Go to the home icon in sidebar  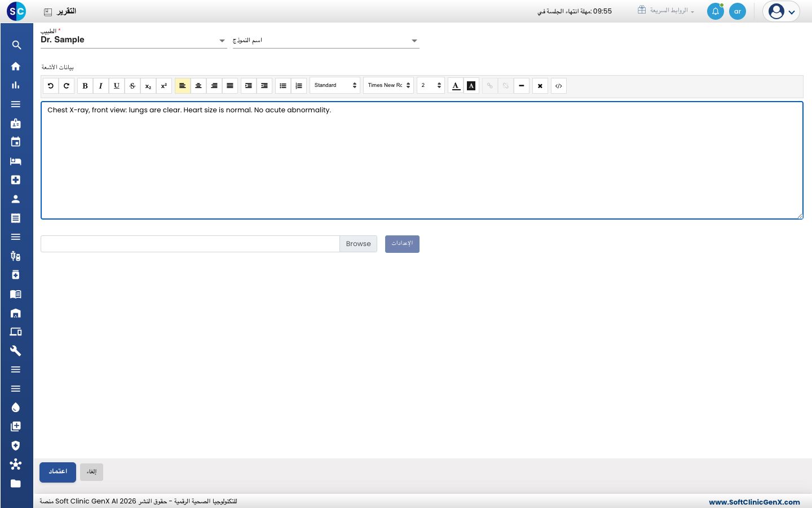[x=16, y=66]
